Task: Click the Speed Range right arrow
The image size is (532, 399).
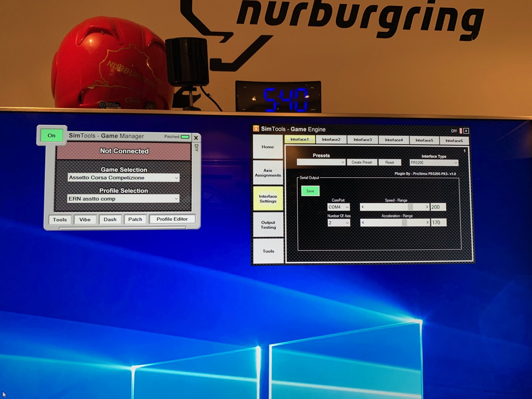Action: tap(427, 207)
